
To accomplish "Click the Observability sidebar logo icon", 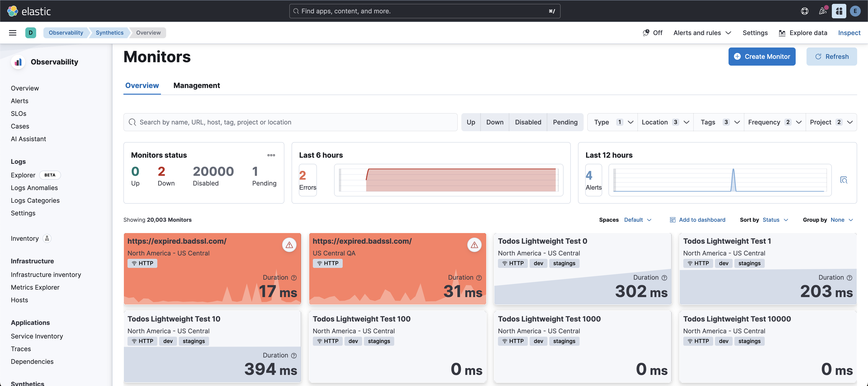I will point(18,62).
